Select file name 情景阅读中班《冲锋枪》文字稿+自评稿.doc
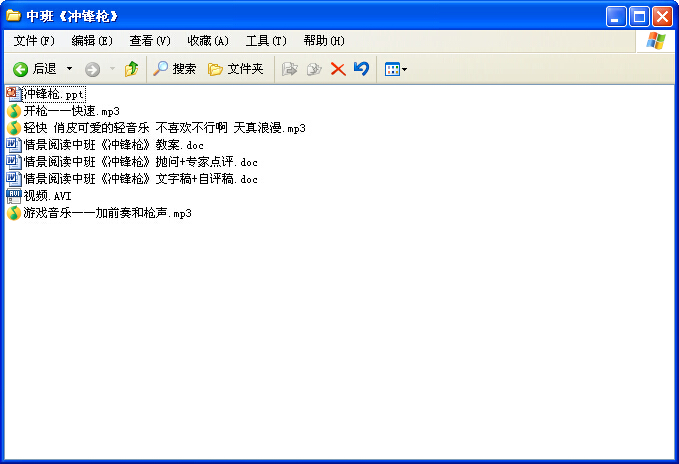679x464 pixels. 140,179
